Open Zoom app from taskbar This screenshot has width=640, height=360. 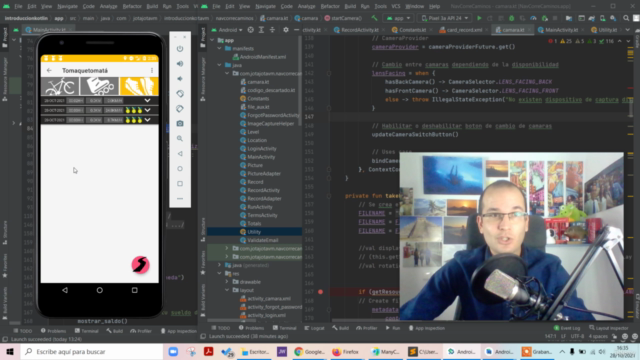click(x=173, y=351)
